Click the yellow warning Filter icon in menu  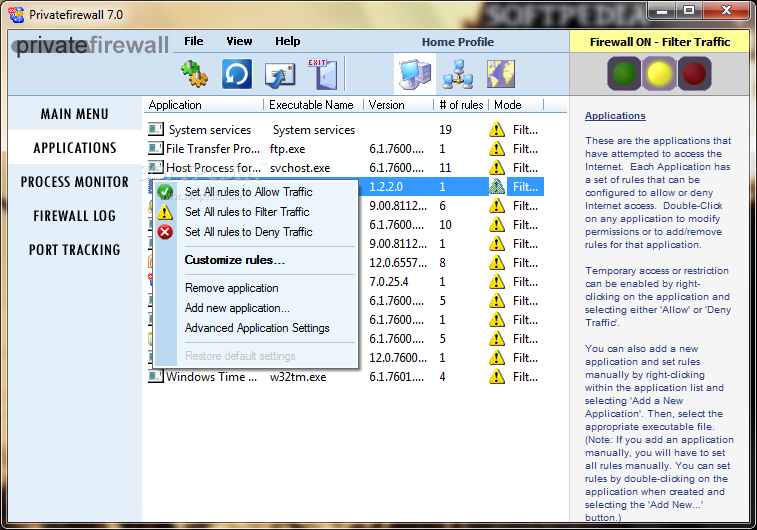pyautogui.click(x=165, y=212)
